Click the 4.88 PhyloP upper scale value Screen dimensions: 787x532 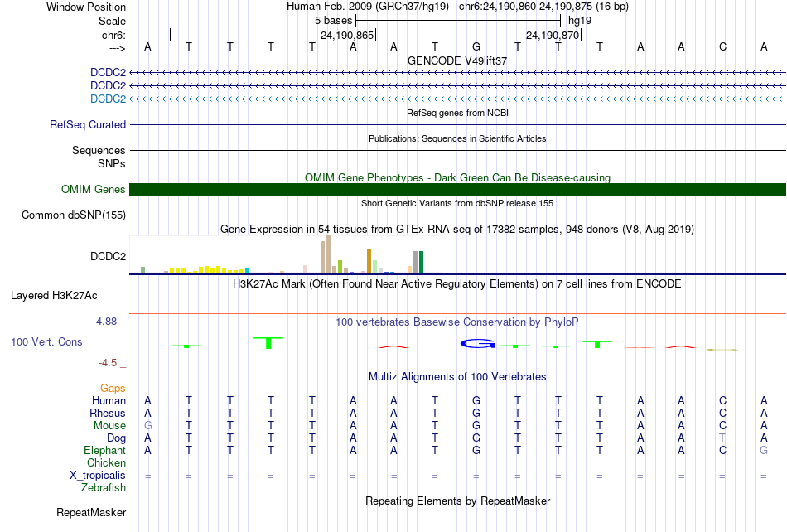click(106, 322)
